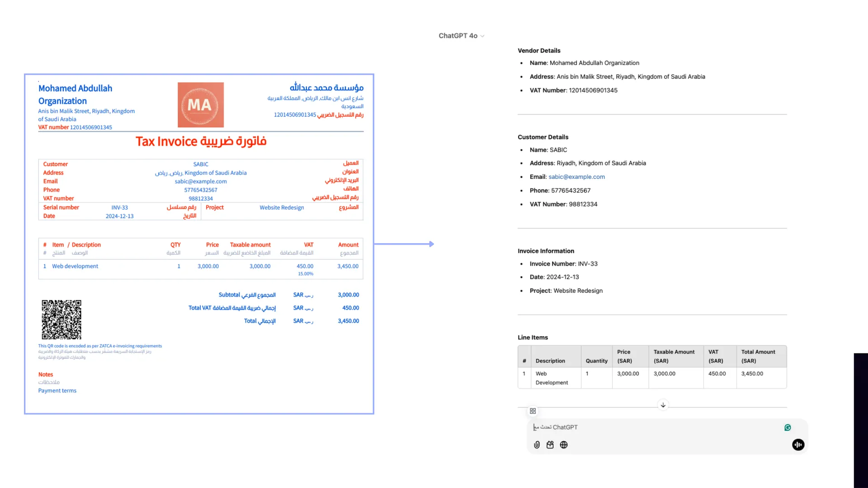Collapse the Line Items table section
This screenshot has height=488, width=868.
533,337
